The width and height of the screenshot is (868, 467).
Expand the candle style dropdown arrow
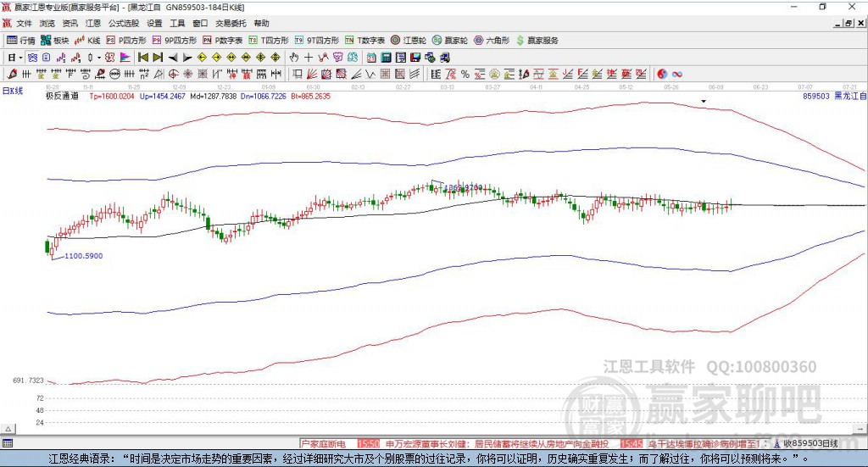click(98, 58)
